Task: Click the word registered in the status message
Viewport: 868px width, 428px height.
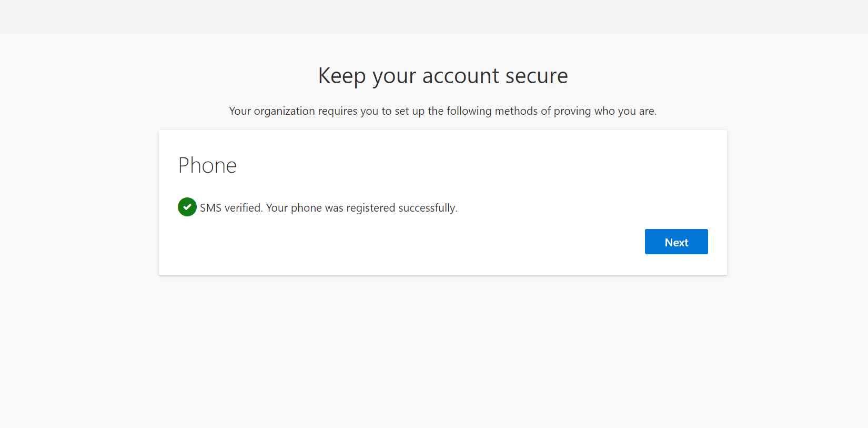Action: click(x=370, y=208)
